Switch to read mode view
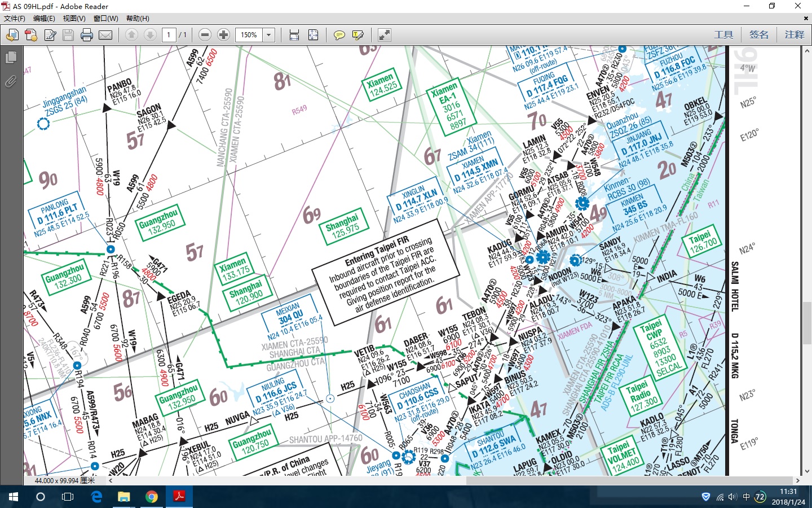Image resolution: width=812 pixels, height=508 pixels. [385, 35]
